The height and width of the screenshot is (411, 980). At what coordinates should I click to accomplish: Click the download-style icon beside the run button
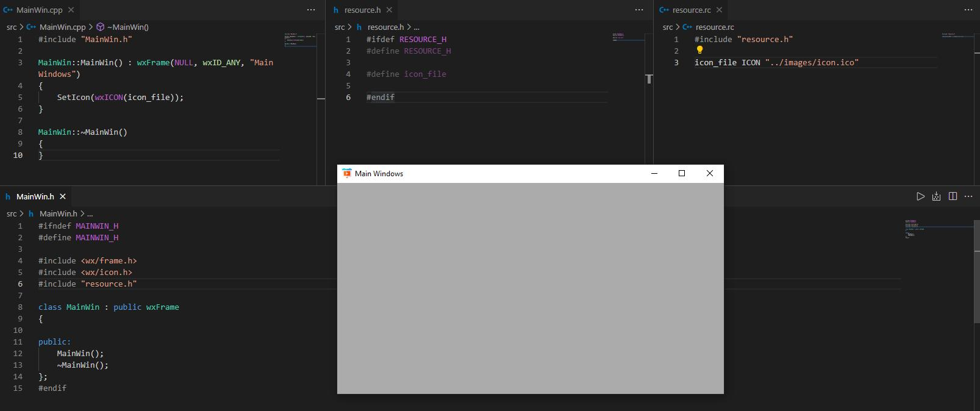point(936,196)
